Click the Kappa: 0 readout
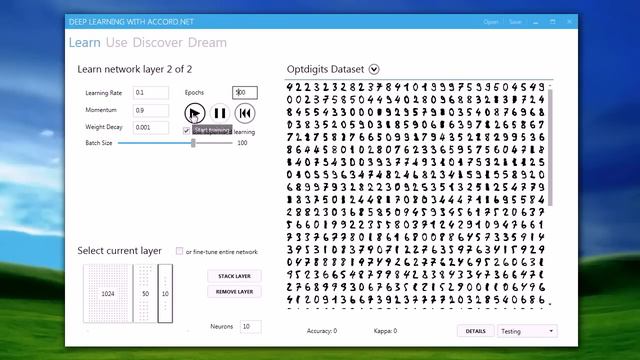 [x=385, y=331]
